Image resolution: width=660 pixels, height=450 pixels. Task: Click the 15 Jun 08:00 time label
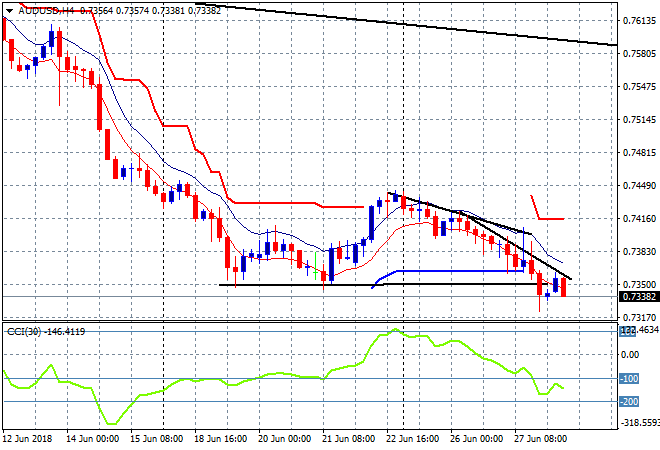tap(157, 439)
